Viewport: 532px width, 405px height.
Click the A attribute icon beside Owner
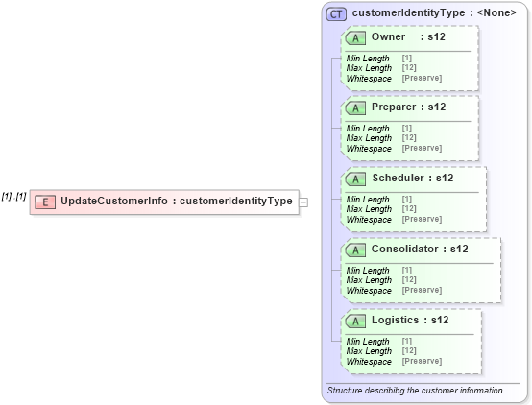pyautogui.click(x=355, y=38)
